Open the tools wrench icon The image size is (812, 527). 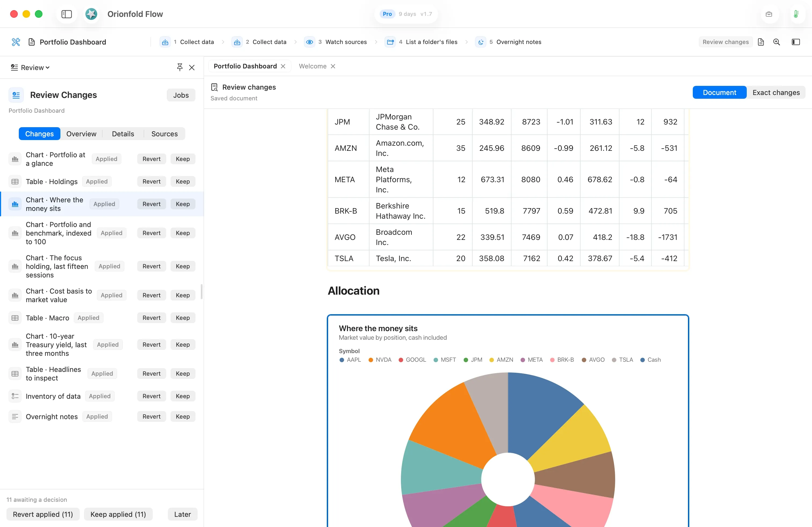16,42
